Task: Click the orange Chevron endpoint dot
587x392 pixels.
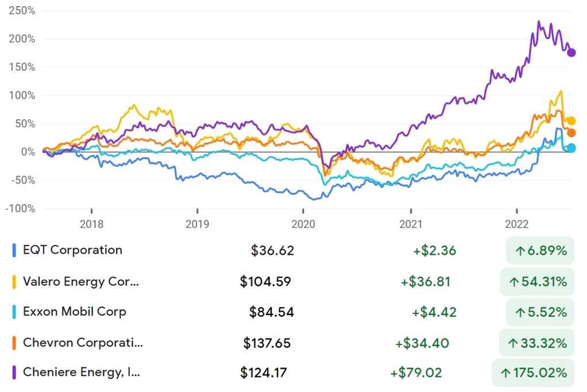Action: [x=571, y=133]
